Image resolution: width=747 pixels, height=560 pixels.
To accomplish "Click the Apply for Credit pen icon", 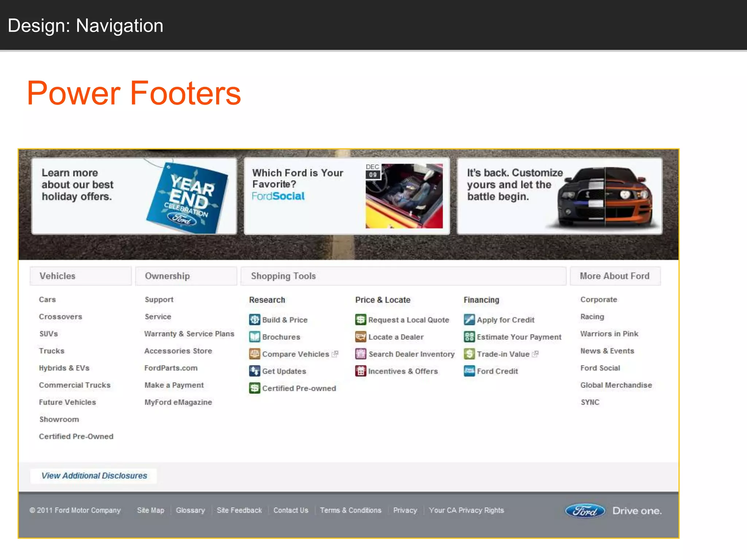I will point(469,320).
